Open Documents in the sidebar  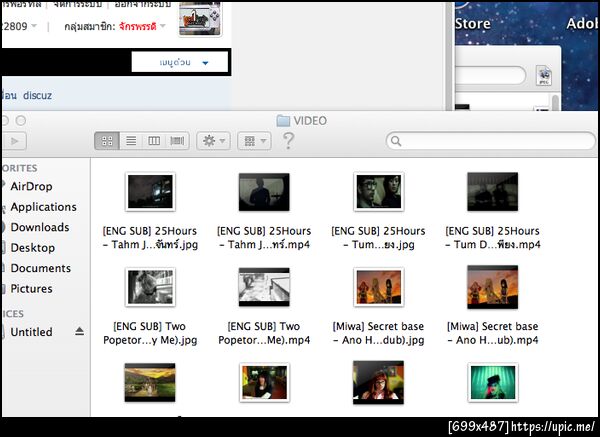click(41, 268)
